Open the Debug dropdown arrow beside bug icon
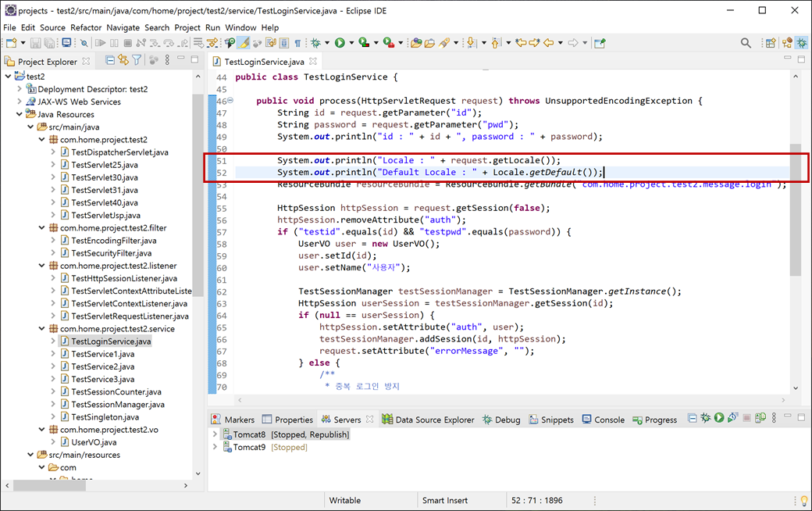The image size is (812, 511). tap(327, 43)
